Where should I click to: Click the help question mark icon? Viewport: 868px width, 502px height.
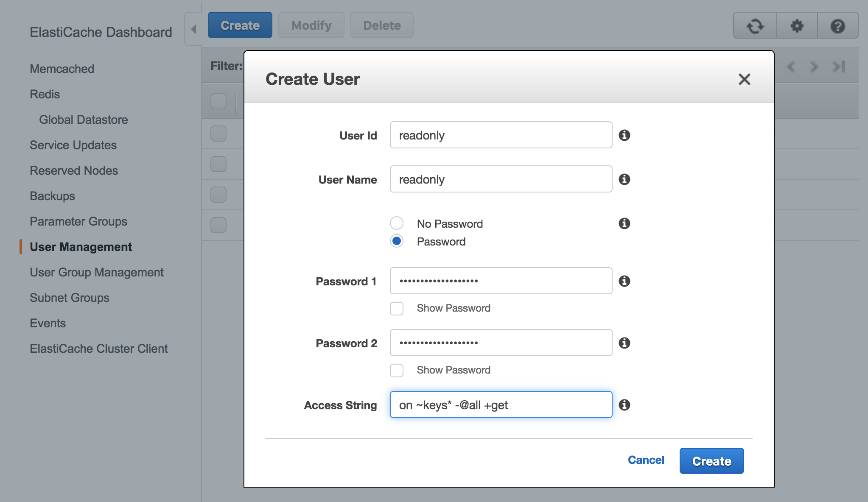pyautogui.click(x=836, y=26)
